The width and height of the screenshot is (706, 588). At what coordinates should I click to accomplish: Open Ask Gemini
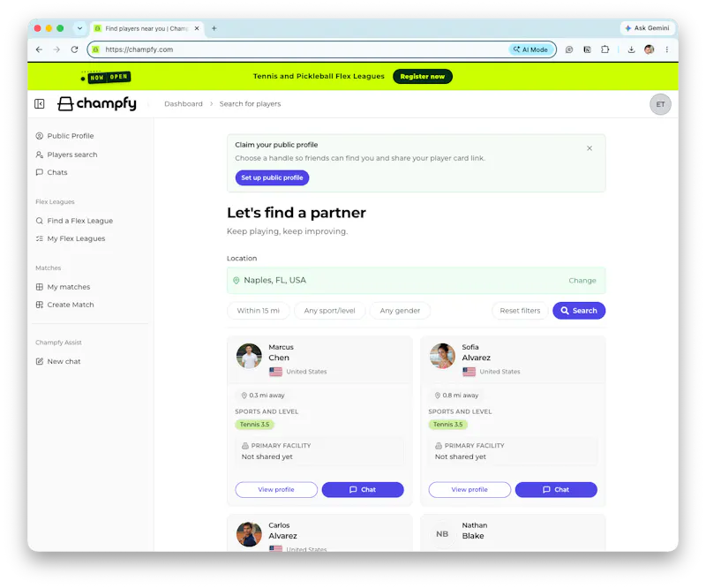(x=648, y=28)
